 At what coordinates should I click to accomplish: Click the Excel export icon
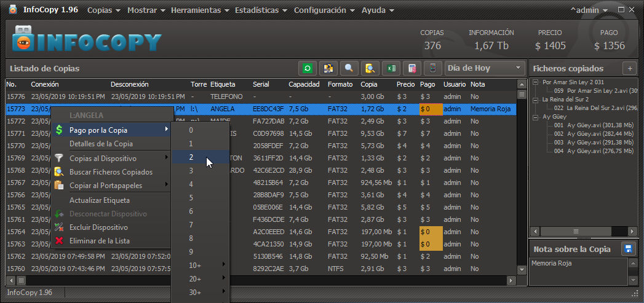tap(391, 68)
